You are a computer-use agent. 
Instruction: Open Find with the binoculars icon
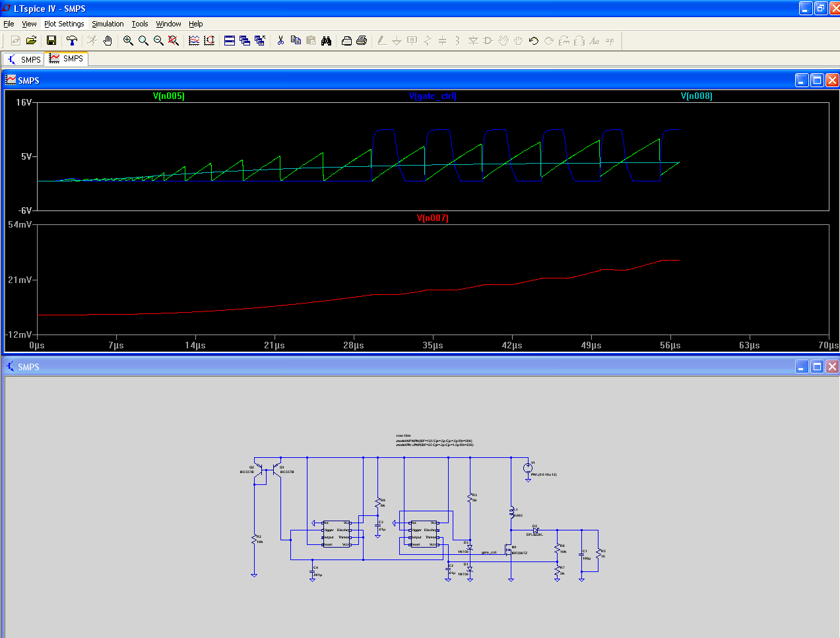point(326,41)
